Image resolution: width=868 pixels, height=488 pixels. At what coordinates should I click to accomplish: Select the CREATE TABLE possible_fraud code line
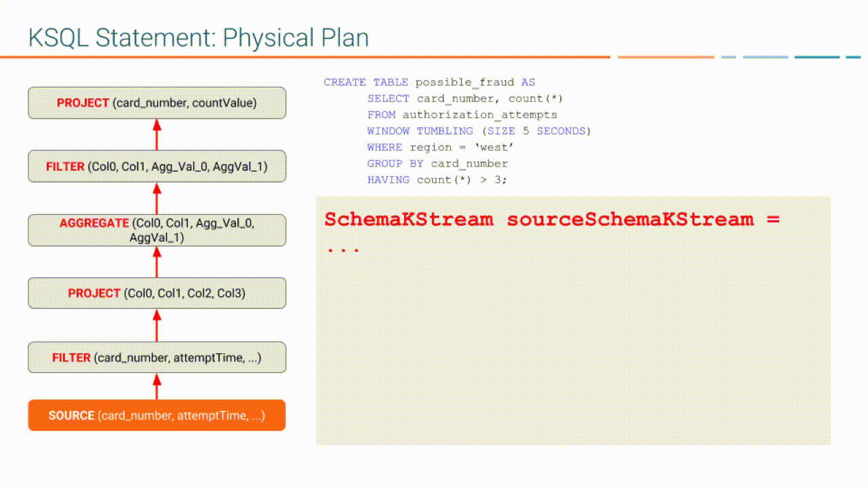(429, 82)
